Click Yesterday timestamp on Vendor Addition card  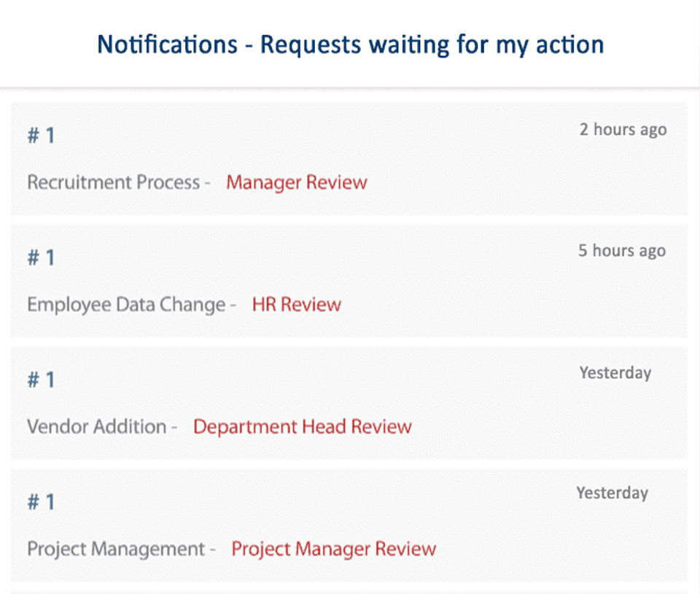click(615, 373)
